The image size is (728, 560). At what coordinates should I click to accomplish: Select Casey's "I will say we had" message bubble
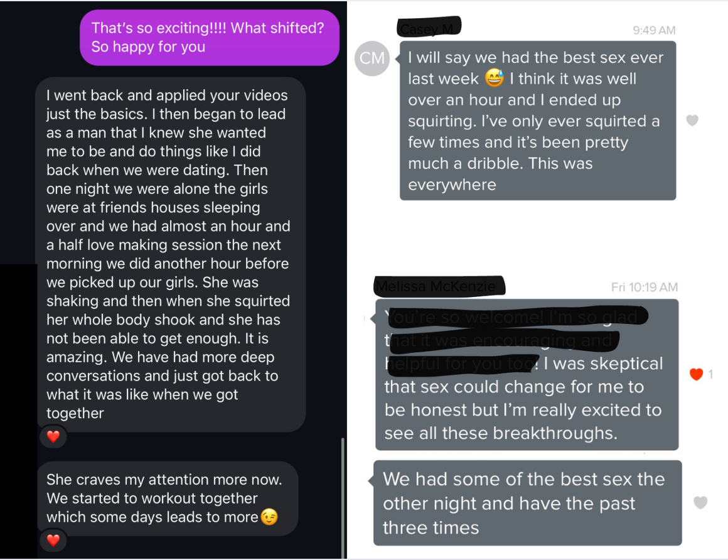coord(537,121)
